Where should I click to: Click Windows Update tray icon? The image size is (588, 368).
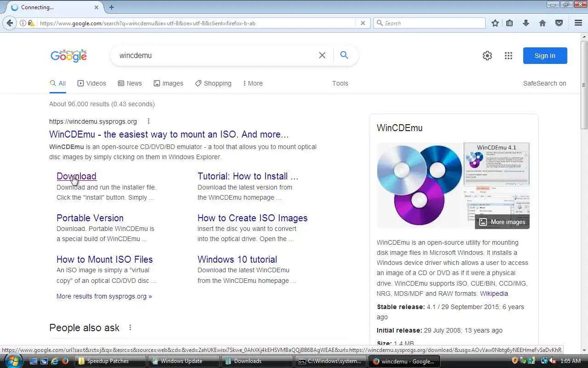point(531,361)
